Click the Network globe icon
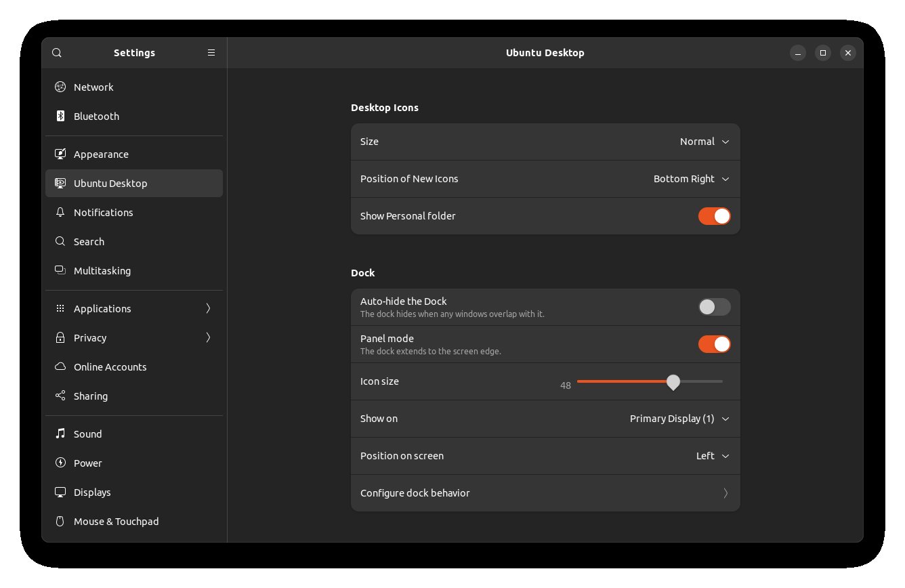Screen dimensions: 905x588 tap(60, 87)
